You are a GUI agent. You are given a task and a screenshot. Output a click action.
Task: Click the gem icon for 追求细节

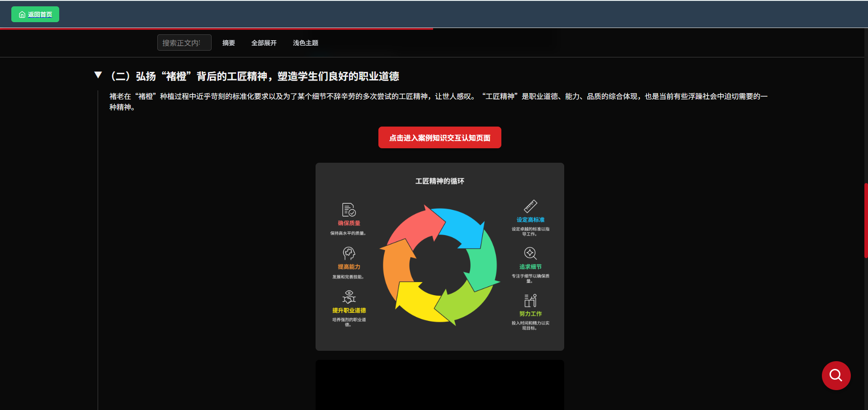tap(530, 253)
